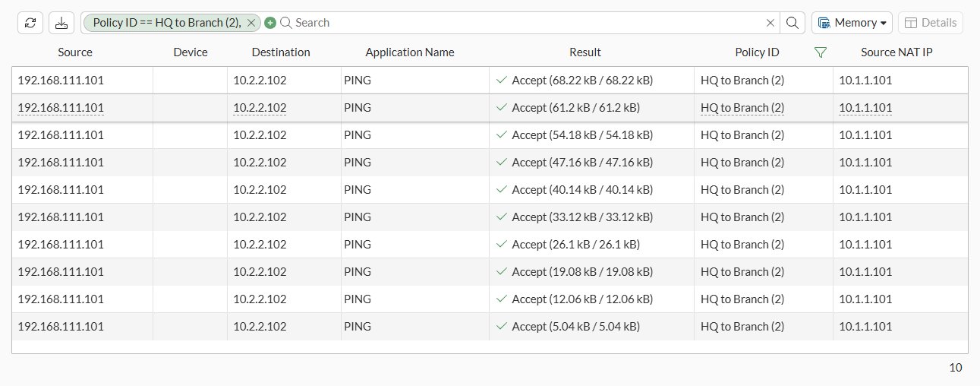The height and width of the screenshot is (386, 980).
Task: Click HQ to Branch (2) link in second row
Action: (742, 108)
